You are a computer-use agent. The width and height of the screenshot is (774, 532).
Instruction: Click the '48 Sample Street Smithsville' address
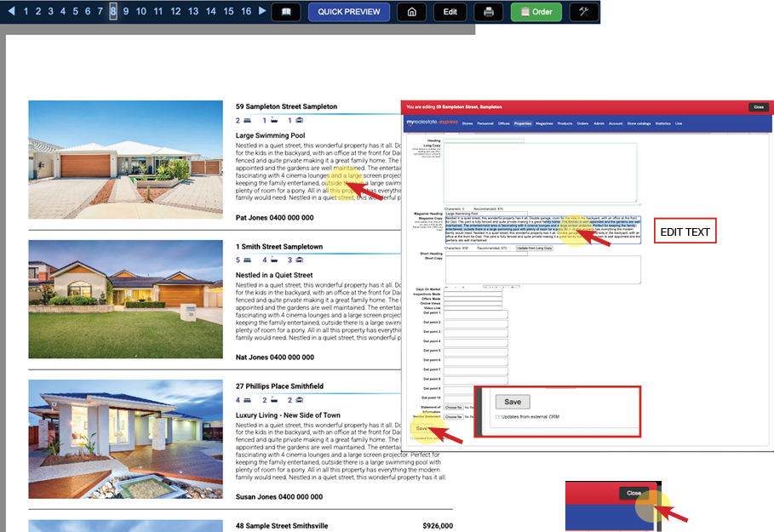click(x=281, y=526)
